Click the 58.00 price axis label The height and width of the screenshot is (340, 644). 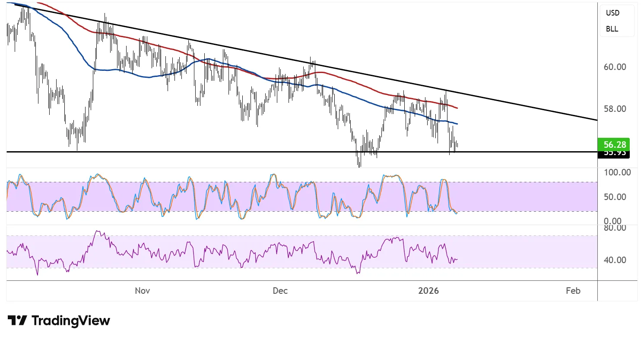point(615,109)
